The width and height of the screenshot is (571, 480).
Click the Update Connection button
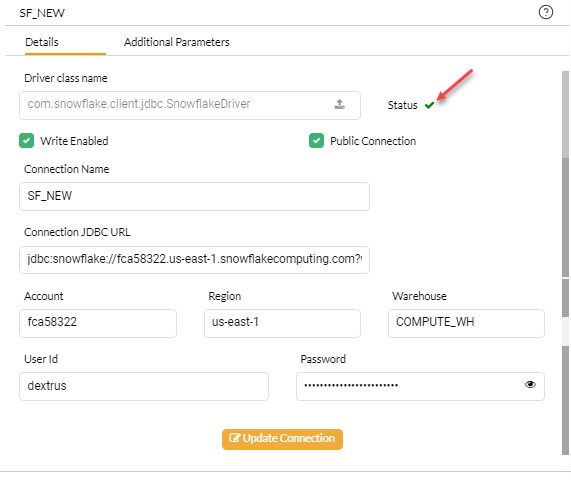click(282, 439)
